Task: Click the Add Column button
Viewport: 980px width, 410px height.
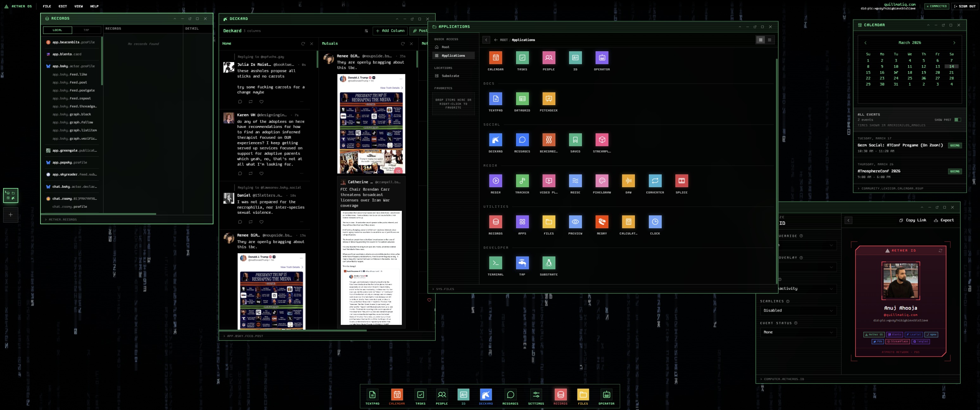Action: (390, 31)
